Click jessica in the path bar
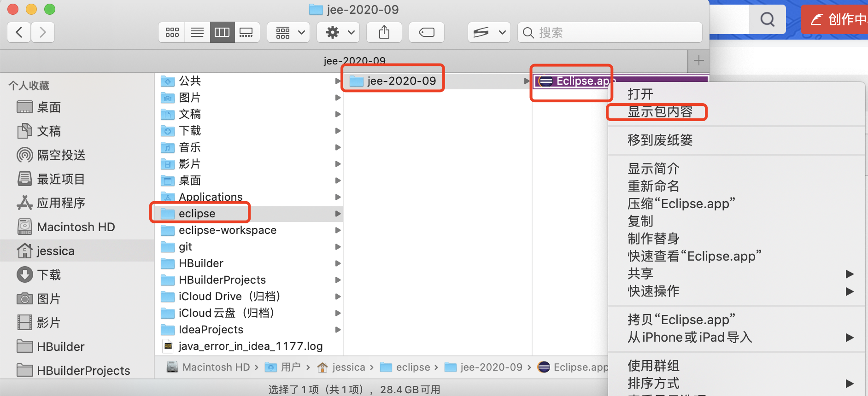The image size is (868, 396). [341, 367]
